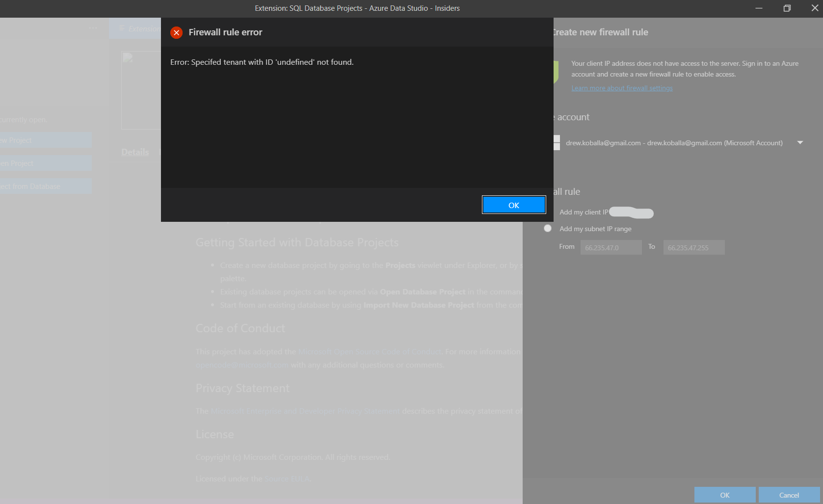Switch to the Details tab
This screenshot has height=504, width=823.
point(135,152)
